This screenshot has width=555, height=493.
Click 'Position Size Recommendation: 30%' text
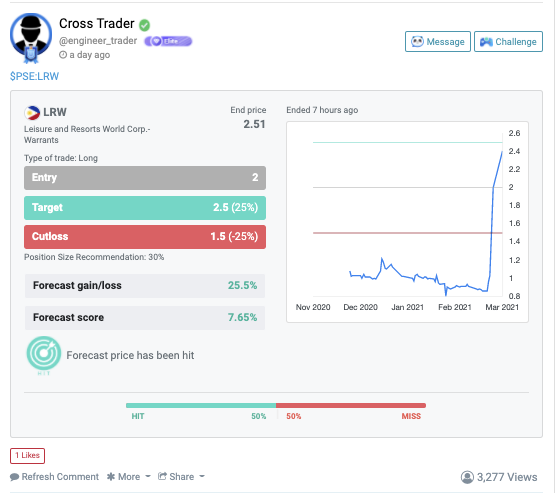(94, 257)
